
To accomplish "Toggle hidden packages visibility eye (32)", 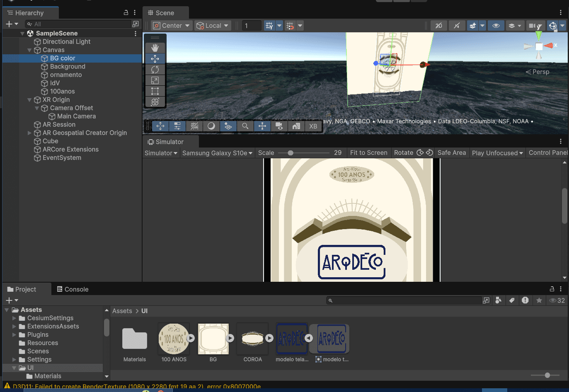I will point(557,300).
